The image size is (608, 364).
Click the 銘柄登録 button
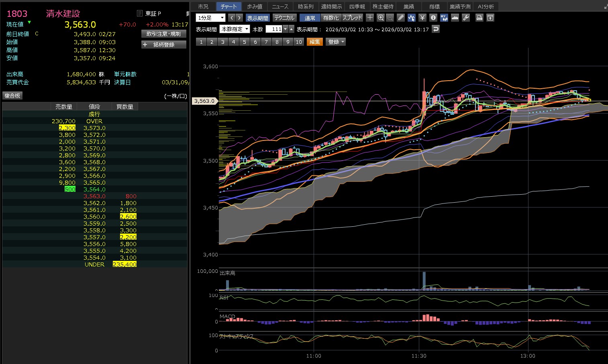[164, 45]
